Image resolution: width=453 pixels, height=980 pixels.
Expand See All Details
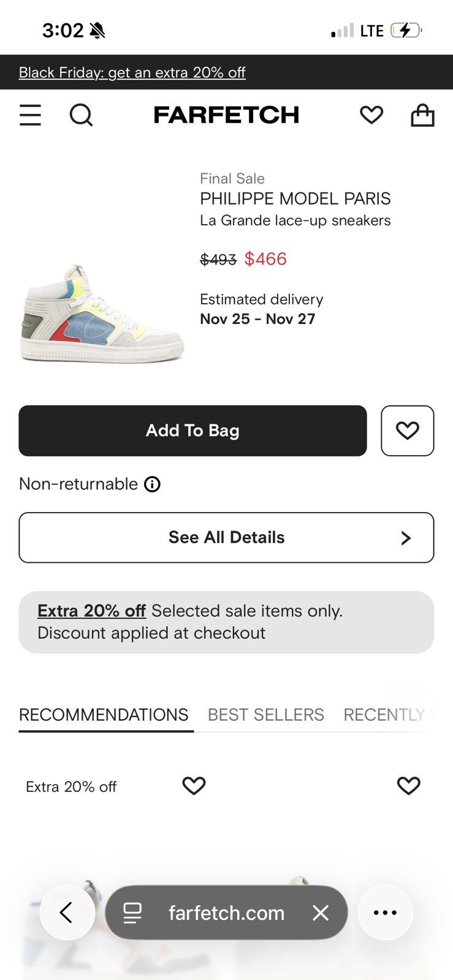(226, 538)
